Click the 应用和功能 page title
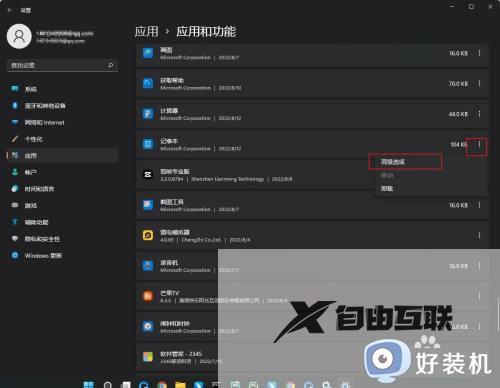 point(206,32)
